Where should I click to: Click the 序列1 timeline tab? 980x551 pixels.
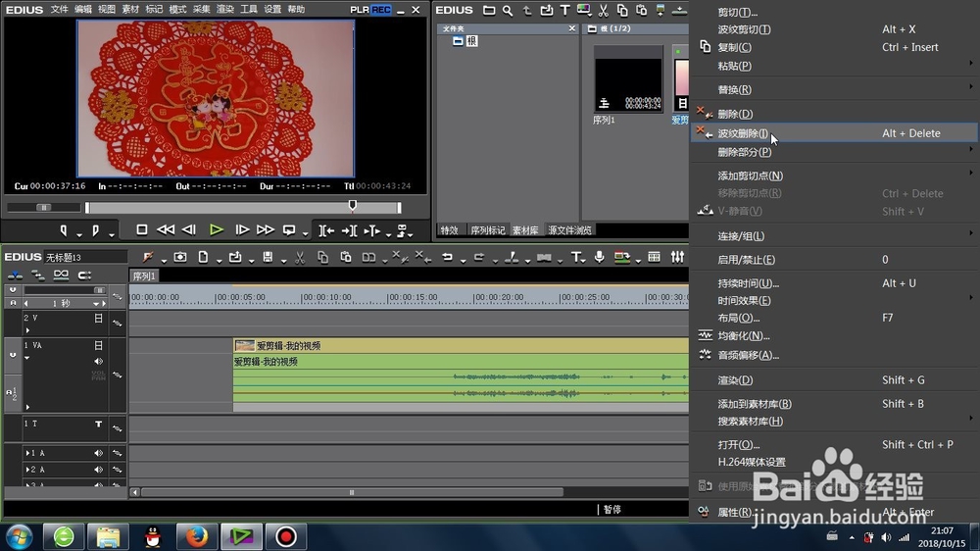tap(144, 275)
